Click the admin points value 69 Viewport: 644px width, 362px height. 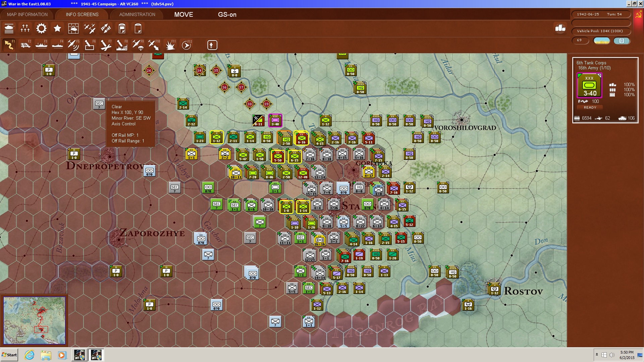[x=580, y=40]
